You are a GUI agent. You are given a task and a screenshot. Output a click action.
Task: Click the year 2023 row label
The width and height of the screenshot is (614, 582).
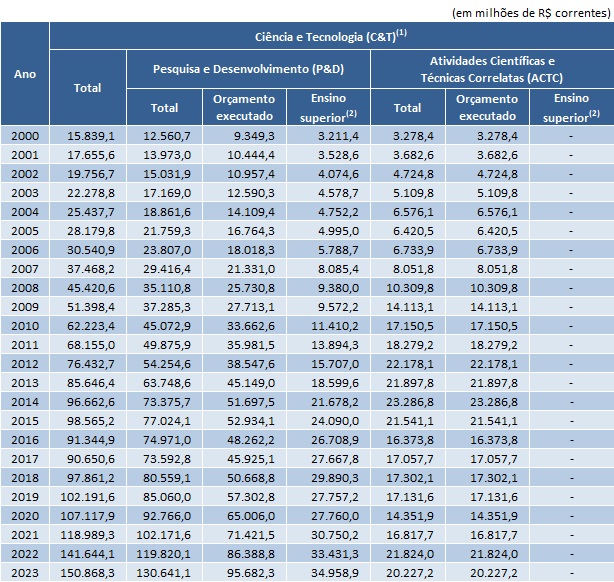(25, 572)
